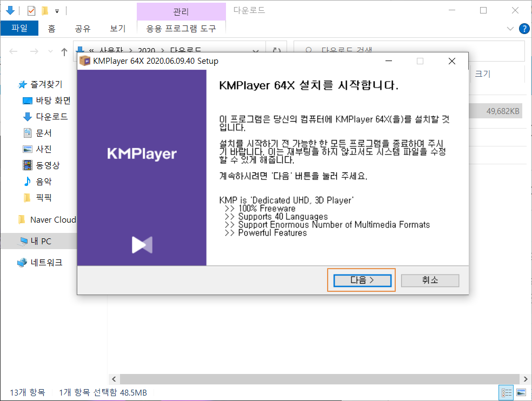
Task: Go back with the back arrow
Action: click(14, 51)
